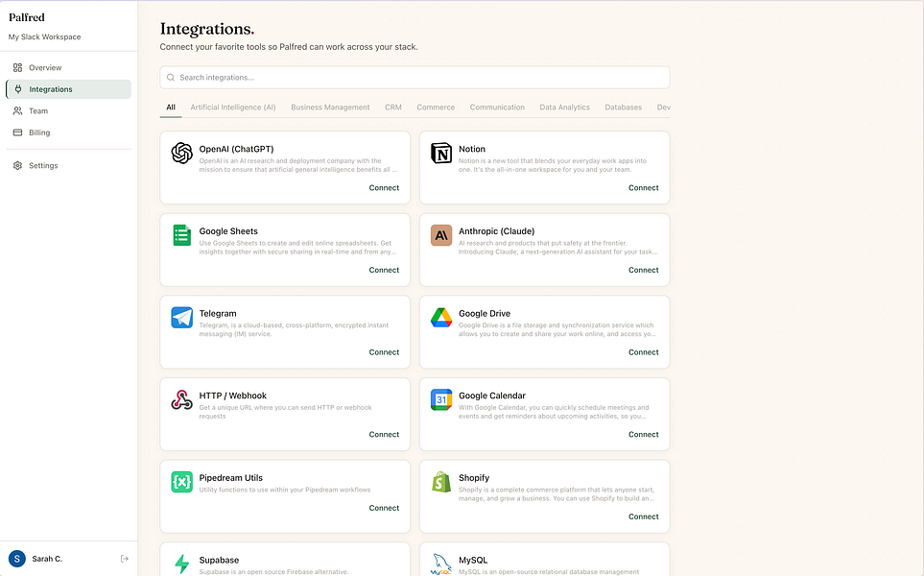Click the Notion logo icon
Image resolution: width=924 pixels, height=576 pixels.
click(441, 154)
